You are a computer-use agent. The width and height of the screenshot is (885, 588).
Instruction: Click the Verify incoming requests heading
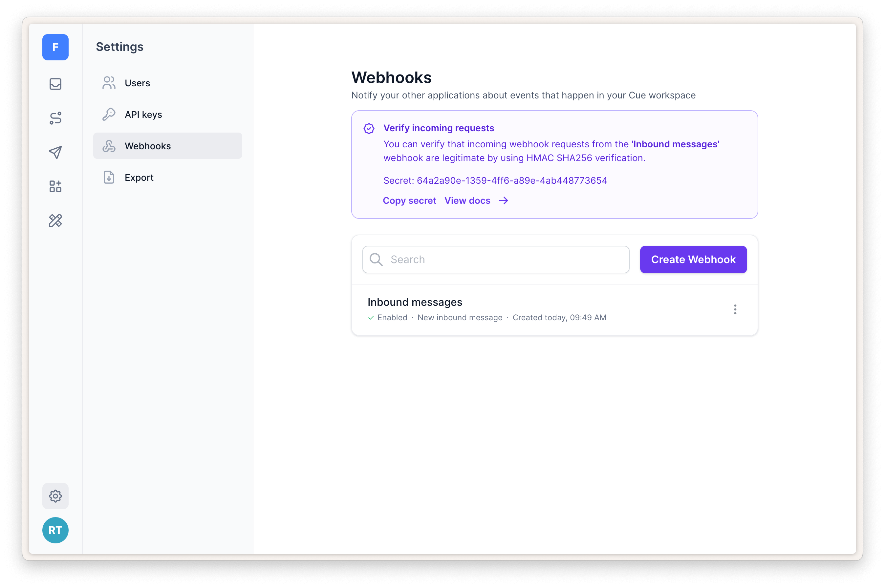tap(439, 128)
